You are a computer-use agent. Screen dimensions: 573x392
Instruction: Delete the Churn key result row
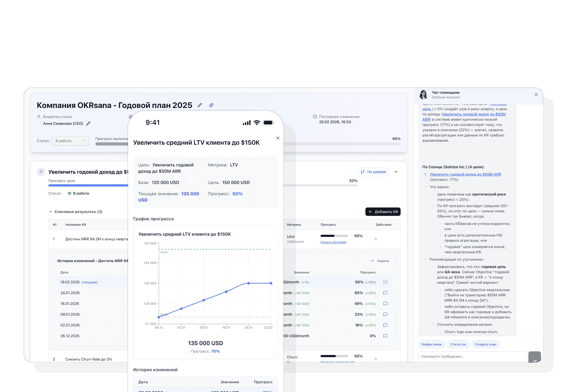click(376, 359)
